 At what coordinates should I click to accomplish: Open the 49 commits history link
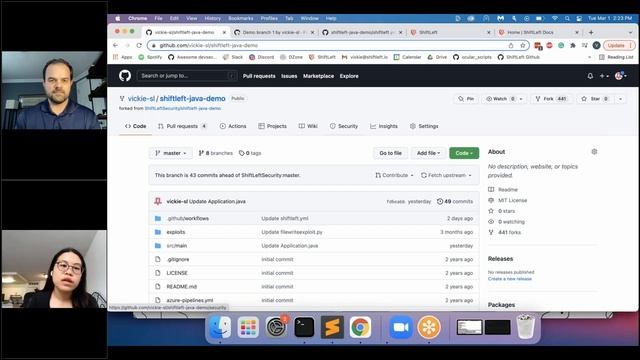455,202
